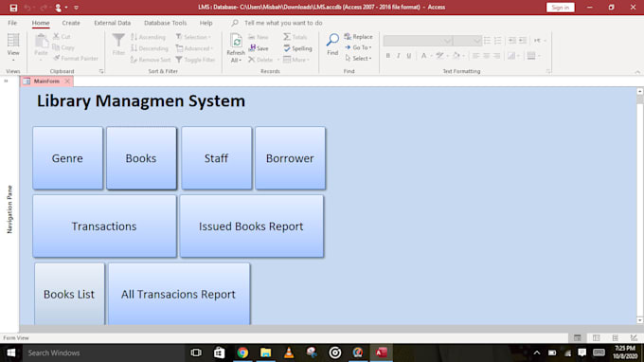Switch to the Create tab
This screenshot has width=644, height=362.
click(x=71, y=23)
